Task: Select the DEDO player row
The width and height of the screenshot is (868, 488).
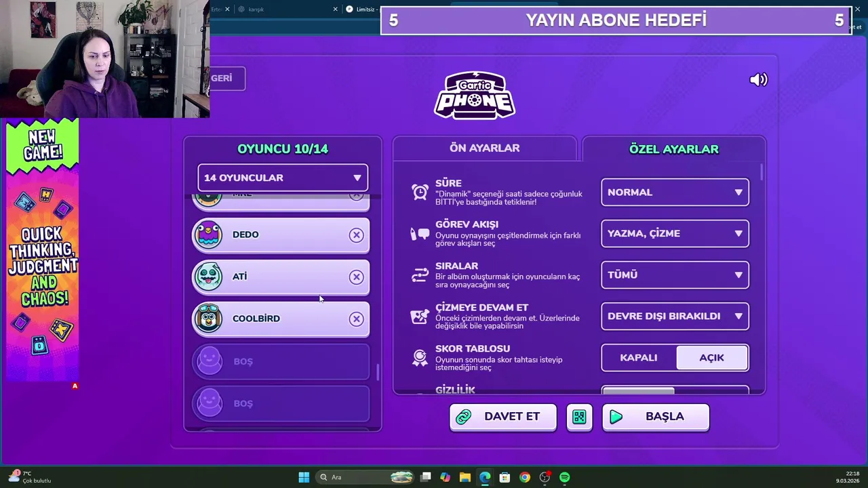Action: click(281, 235)
